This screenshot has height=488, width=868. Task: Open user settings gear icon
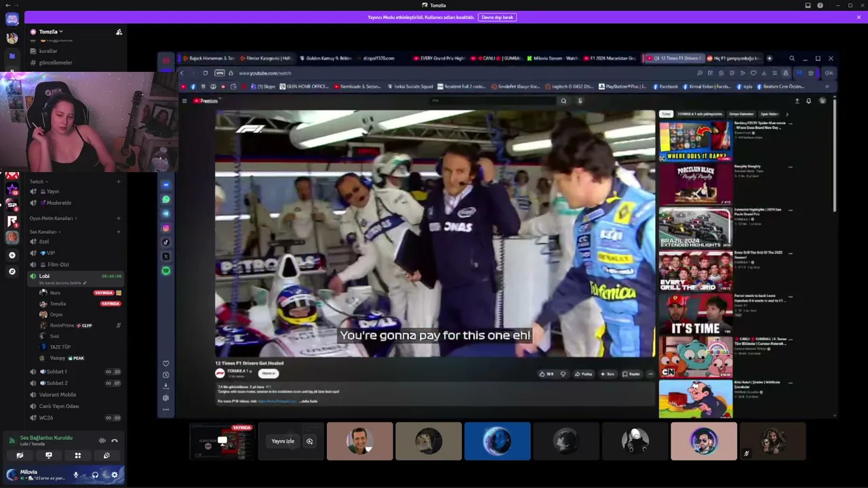pos(115,474)
